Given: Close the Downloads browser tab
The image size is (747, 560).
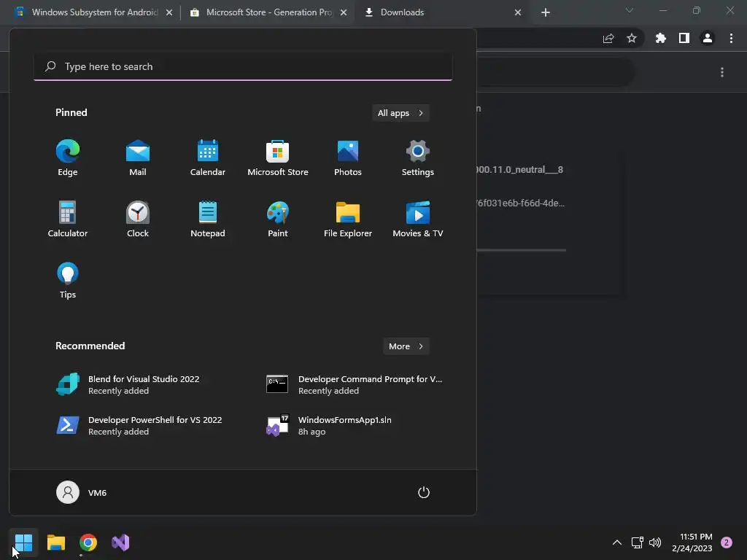Looking at the screenshot, I should click(x=518, y=12).
